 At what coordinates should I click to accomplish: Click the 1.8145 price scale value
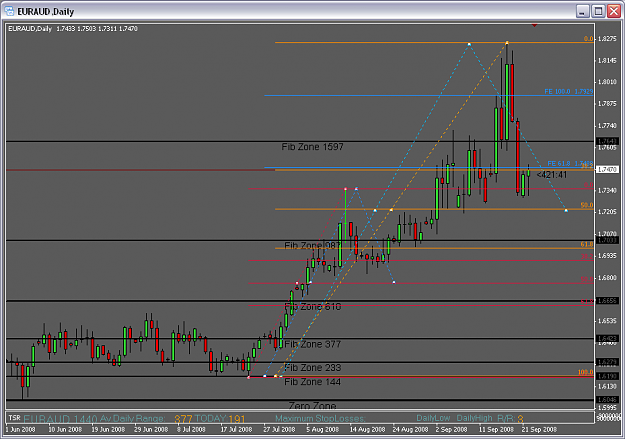point(607,61)
